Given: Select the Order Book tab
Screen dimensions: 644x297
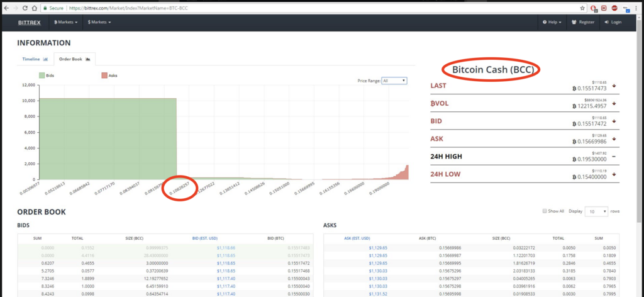Looking at the screenshot, I should [74, 59].
